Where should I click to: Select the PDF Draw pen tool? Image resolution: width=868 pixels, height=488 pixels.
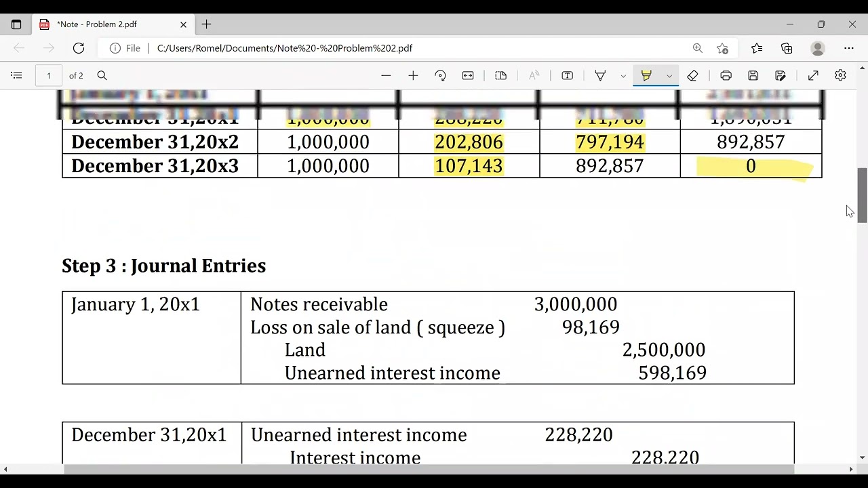[x=600, y=75]
